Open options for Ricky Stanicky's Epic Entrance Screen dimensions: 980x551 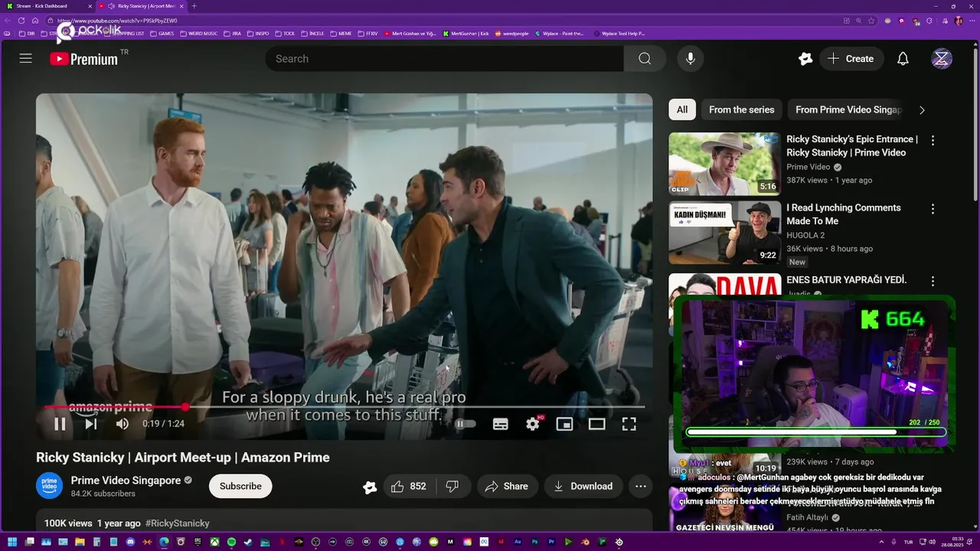[x=933, y=141]
